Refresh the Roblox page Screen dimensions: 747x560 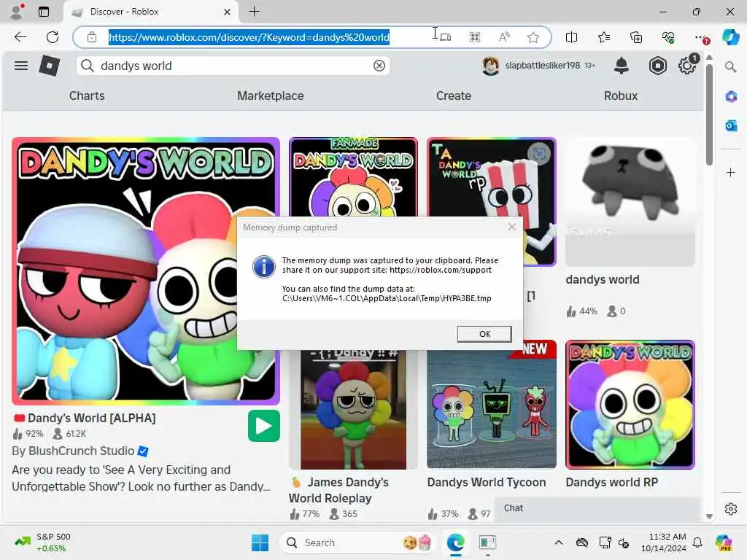(53, 37)
